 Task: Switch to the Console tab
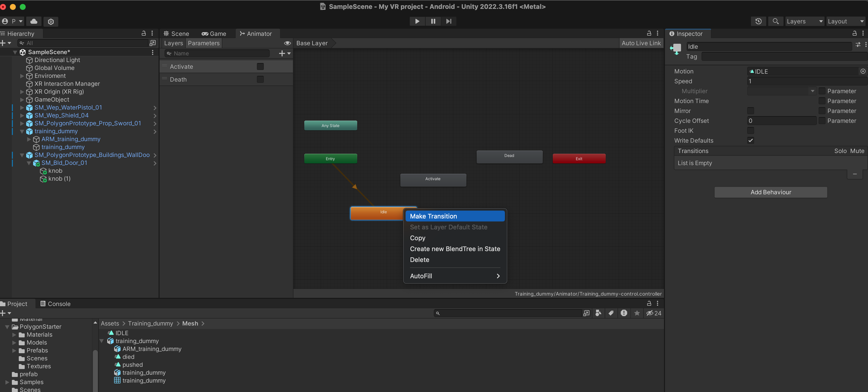point(55,304)
